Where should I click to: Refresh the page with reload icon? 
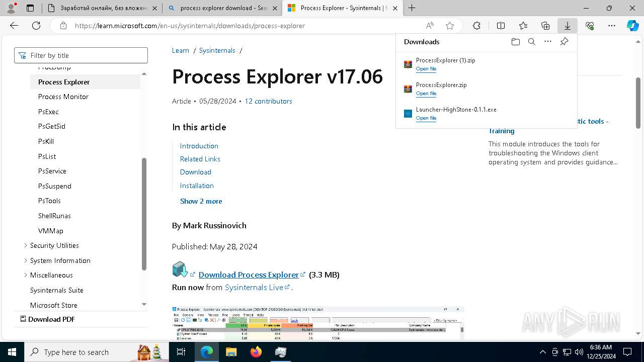(36, 26)
